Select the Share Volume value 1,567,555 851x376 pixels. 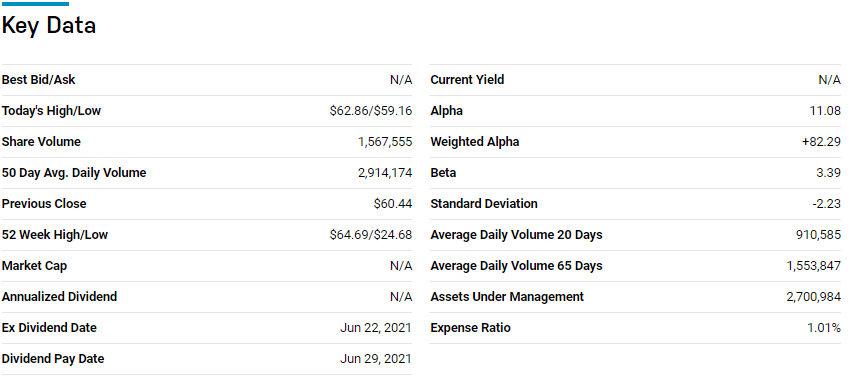(385, 142)
